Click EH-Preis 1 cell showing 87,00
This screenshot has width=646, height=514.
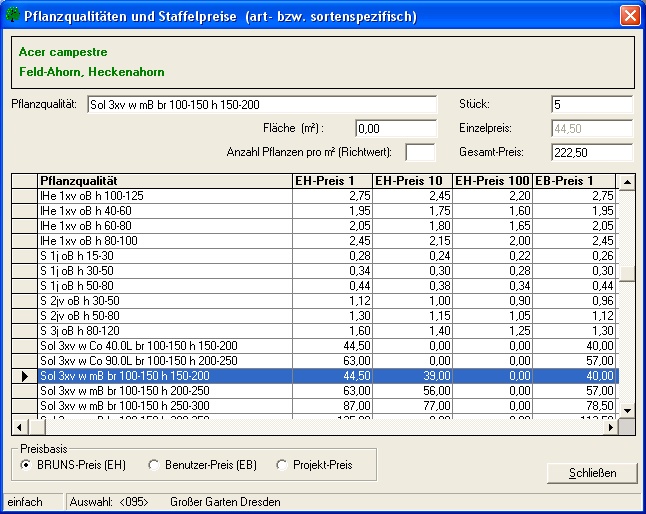pos(332,406)
